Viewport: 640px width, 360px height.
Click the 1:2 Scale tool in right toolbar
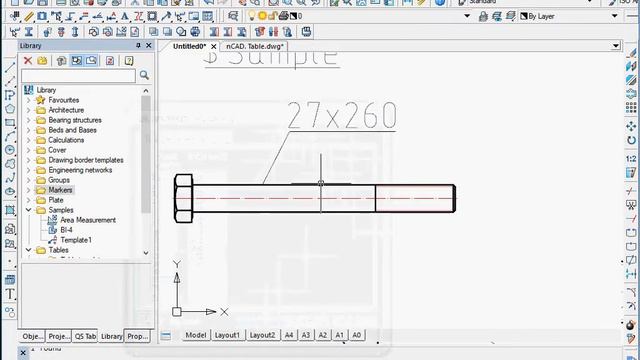click(x=631, y=158)
